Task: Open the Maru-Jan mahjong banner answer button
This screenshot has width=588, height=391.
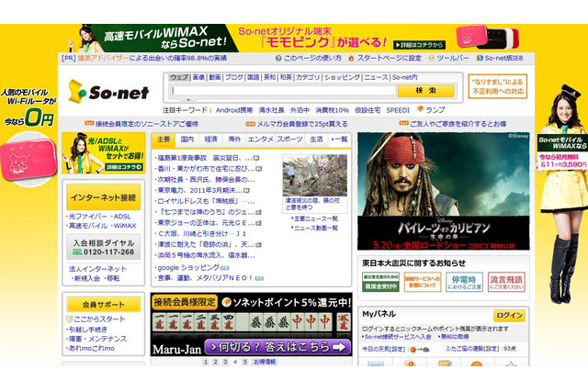Action: pyautogui.click(x=277, y=347)
